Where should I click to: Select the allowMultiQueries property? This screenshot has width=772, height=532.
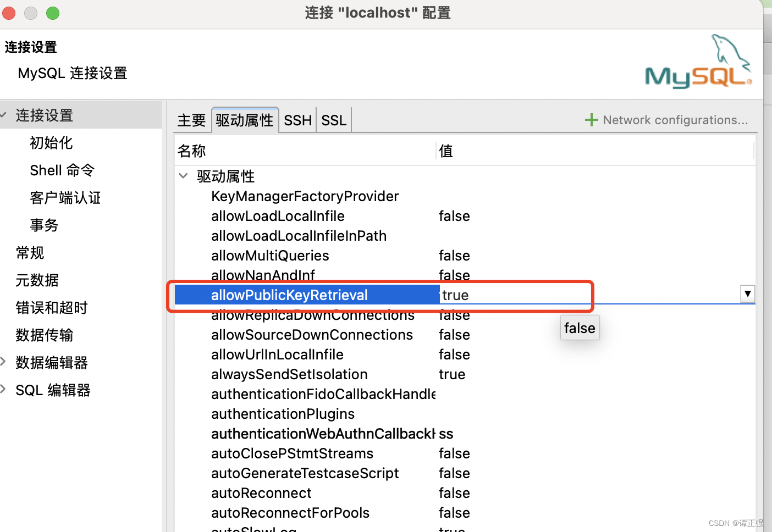coord(270,256)
